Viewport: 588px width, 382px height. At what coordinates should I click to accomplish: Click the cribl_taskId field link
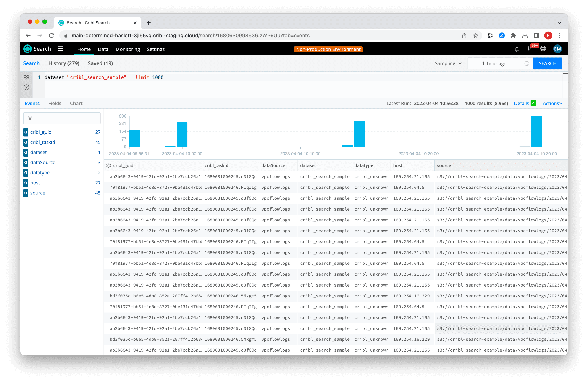pos(42,142)
